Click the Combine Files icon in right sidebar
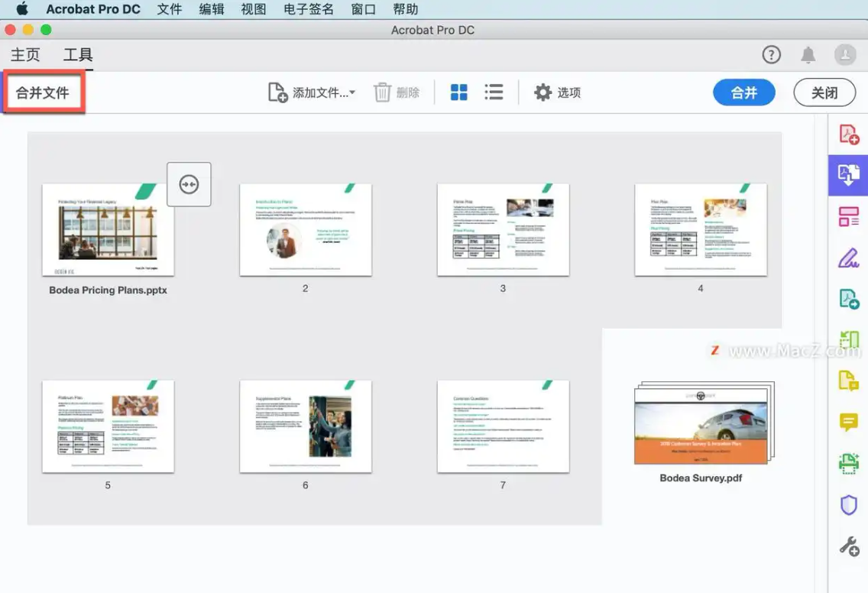This screenshot has width=868, height=593. pyautogui.click(x=848, y=174)
